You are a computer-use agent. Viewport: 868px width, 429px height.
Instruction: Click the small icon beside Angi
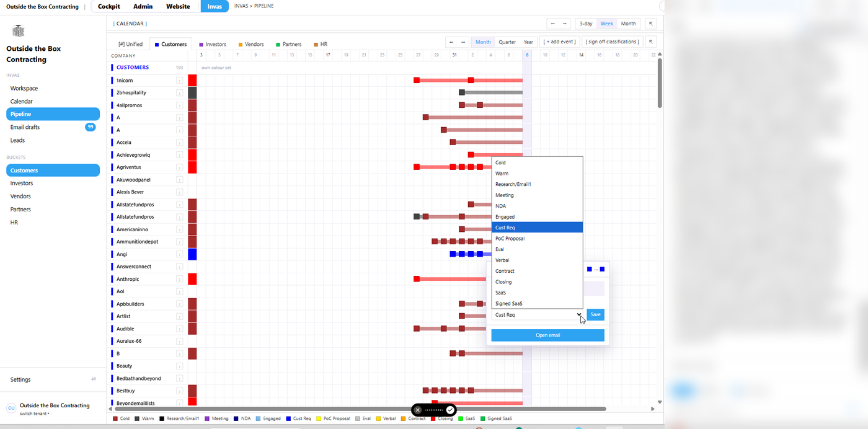coord(179,254)
